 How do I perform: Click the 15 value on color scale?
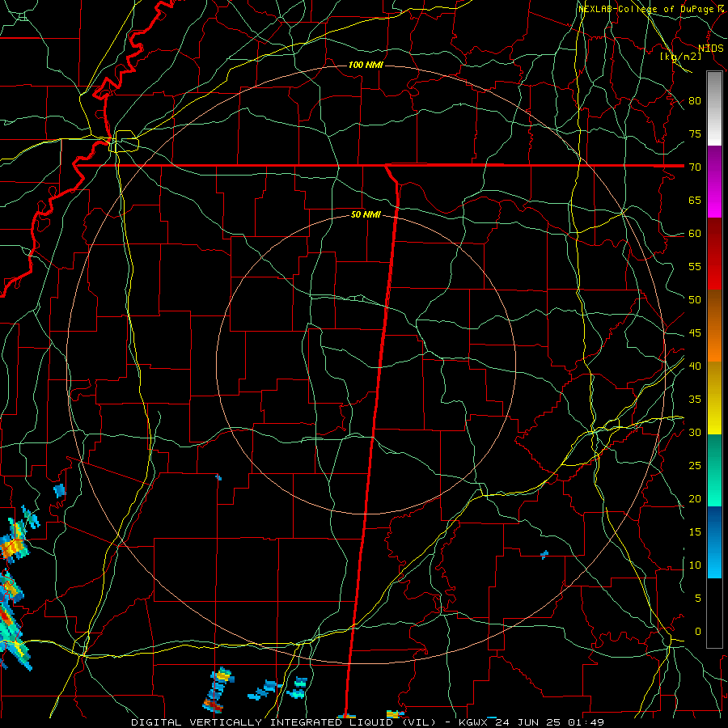(x=695, y=532)
